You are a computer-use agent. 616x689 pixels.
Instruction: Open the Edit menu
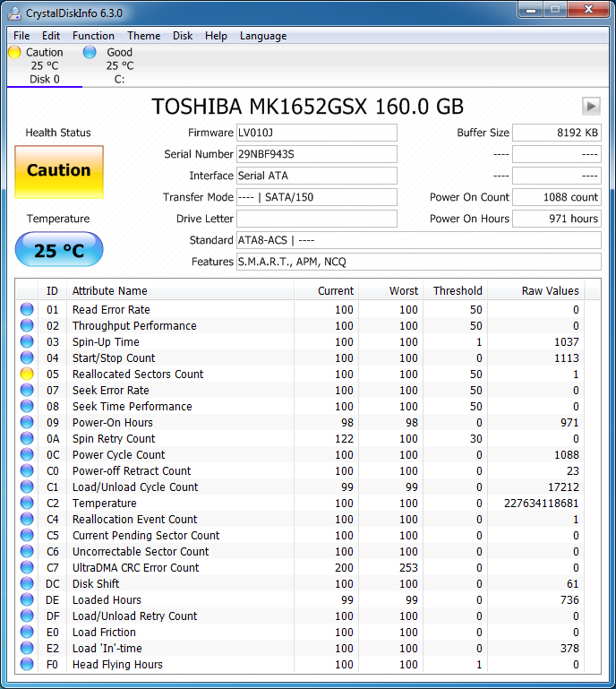(x=51, y=36)
